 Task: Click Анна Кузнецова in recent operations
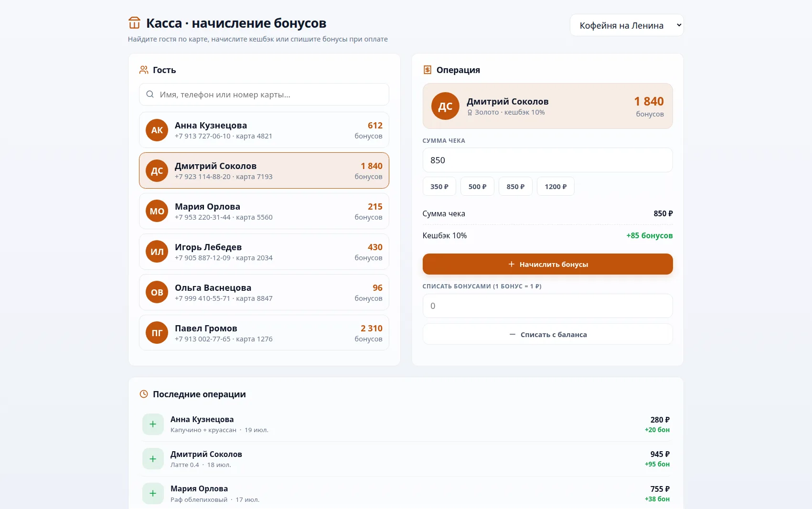coord(202,419)
